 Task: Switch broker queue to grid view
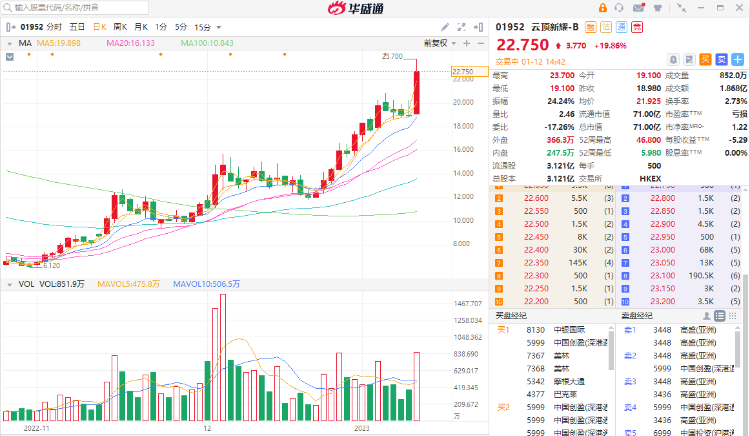pos(732,316)
